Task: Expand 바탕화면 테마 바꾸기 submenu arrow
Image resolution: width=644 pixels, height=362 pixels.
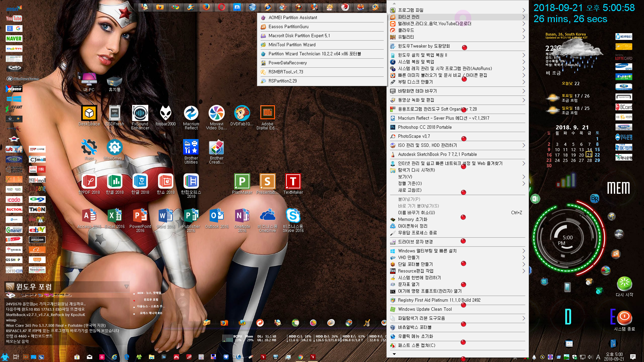Action: 523,91
